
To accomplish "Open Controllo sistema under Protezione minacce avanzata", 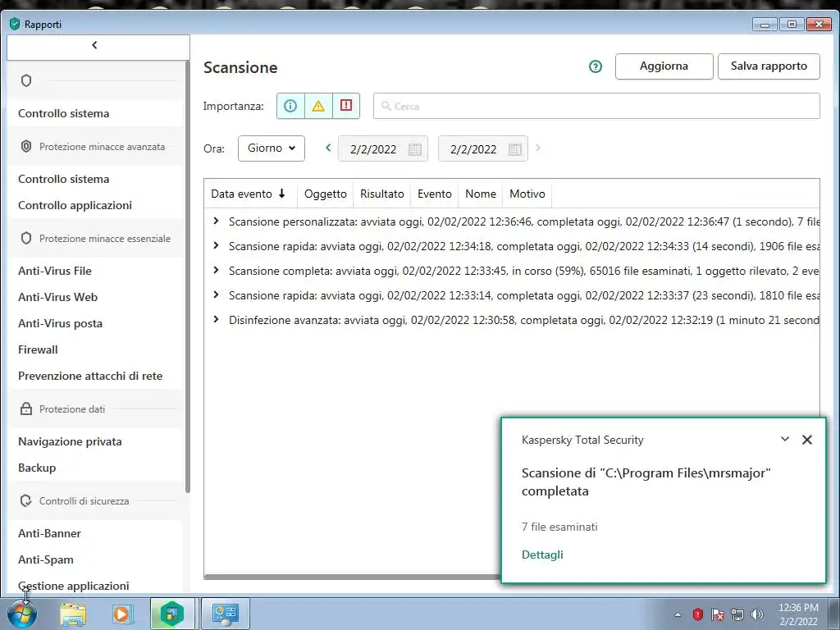I will point(64,179).
